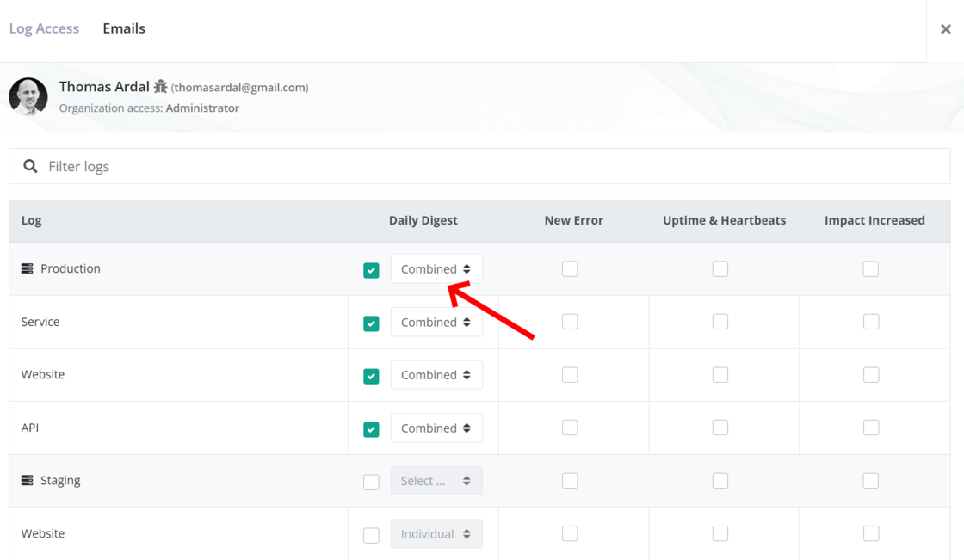
Task: Enable Impact Increased for Service
Action: 870,322
